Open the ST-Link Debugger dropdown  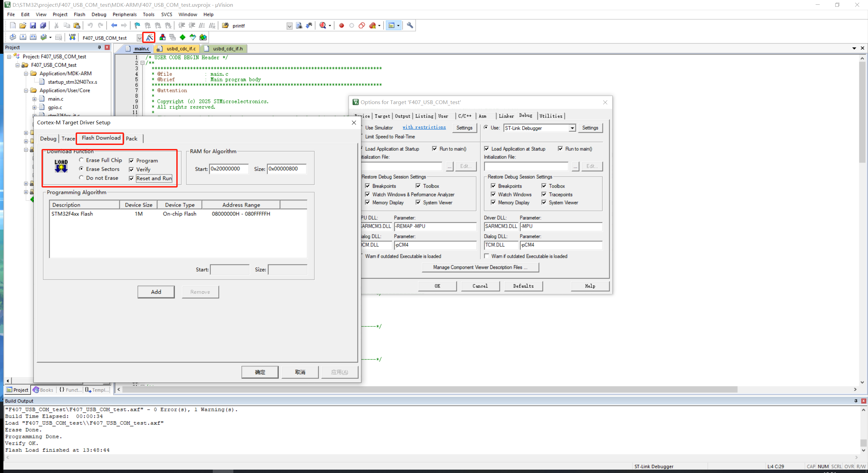coord(572,128)
